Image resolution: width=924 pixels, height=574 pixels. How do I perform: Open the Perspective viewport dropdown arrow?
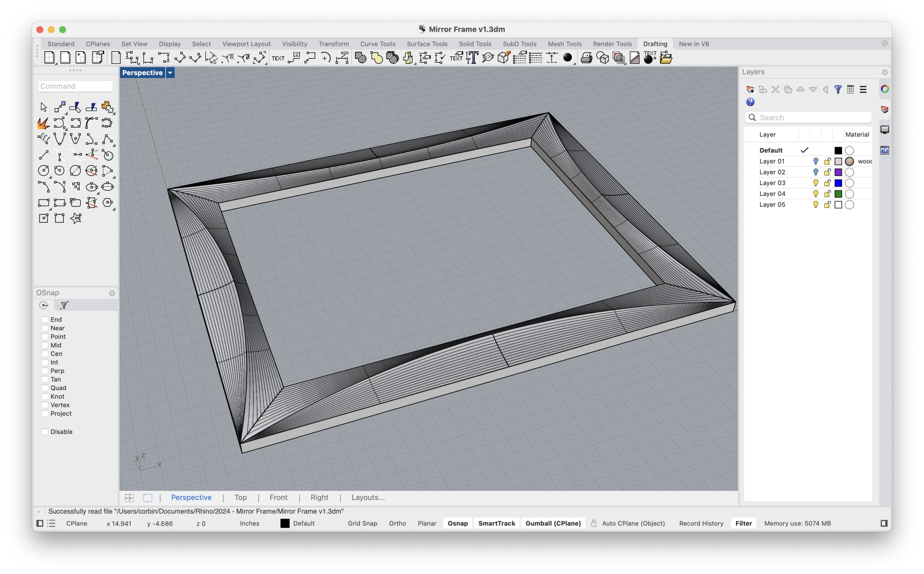170,73
